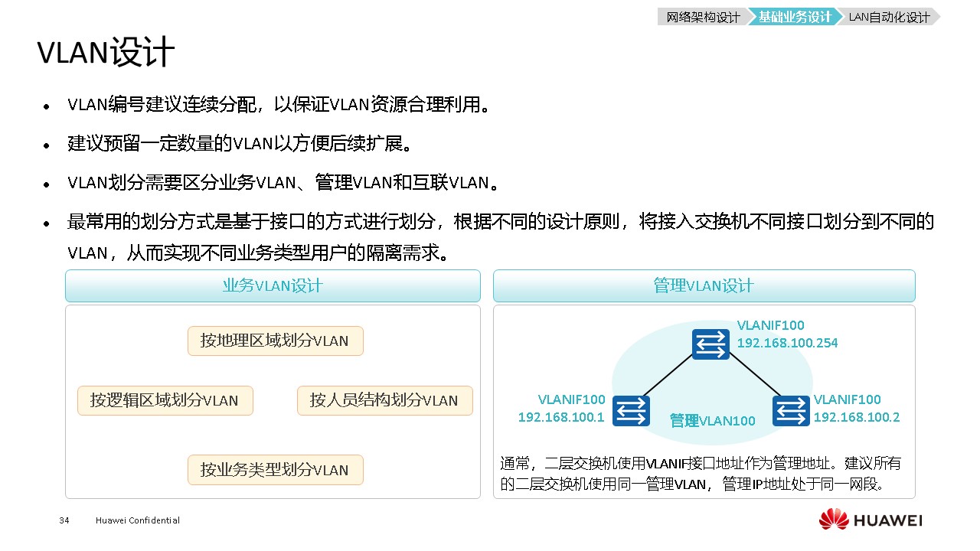The height and width of the screenshot is (551, 980).
Task: Click the 192.168.100.2 address label
Action: pyautogui.click(x=856, y=417)
